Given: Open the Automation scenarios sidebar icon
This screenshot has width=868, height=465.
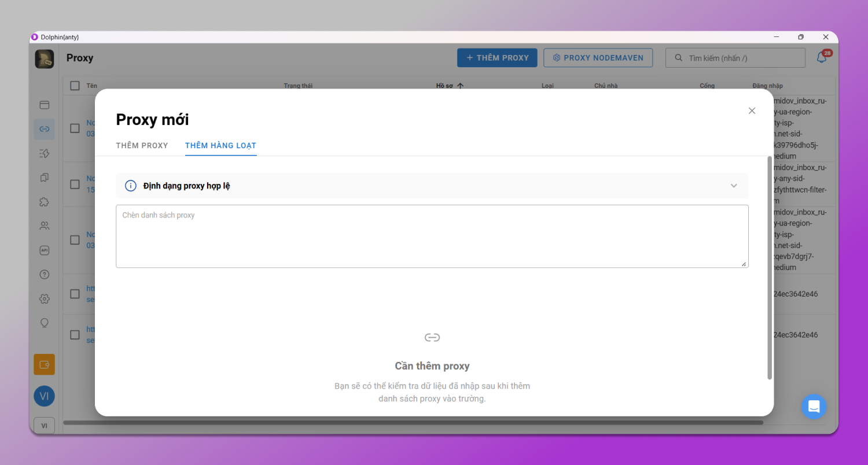Looking at the screenshot, I should (x=44, y=153).
